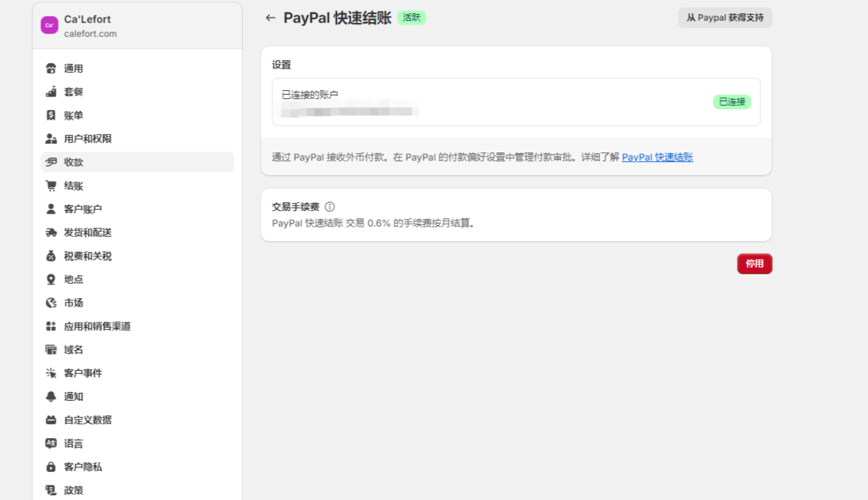Navigate to 发货和配送 settings
The height and width of the screenshot is (500, 868).
[137, 232]
